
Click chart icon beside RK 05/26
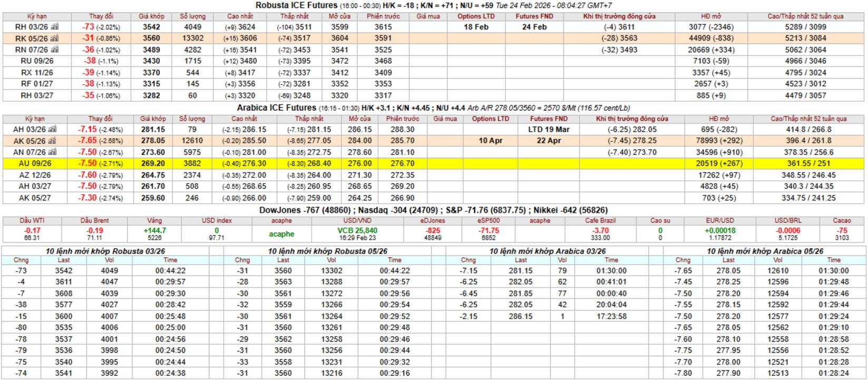point(55,38)
